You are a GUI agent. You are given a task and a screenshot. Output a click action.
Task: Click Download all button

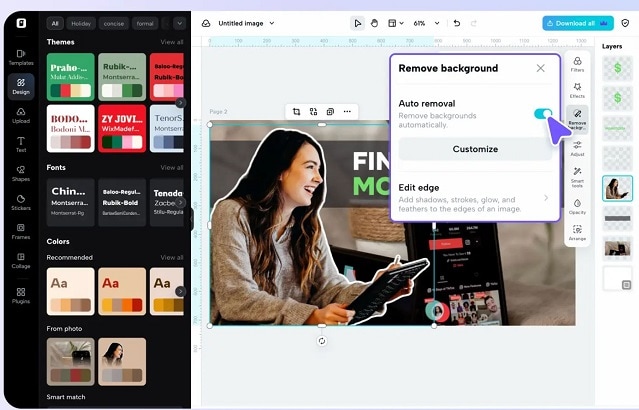[577, 23]
